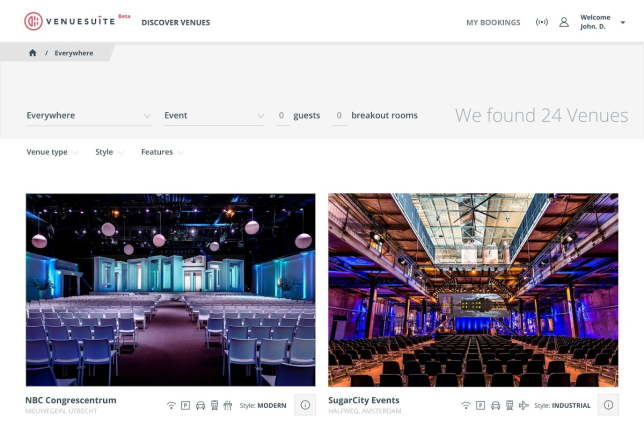
Task: Expand the Style filter
Action: (x=109, y=152)
